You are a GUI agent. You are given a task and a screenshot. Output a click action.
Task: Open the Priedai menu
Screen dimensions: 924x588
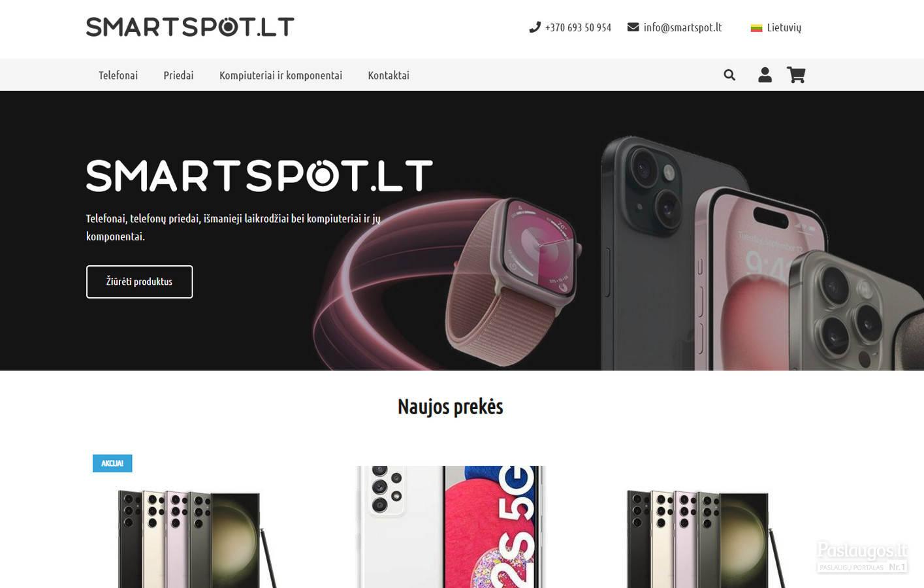(178, 75)
